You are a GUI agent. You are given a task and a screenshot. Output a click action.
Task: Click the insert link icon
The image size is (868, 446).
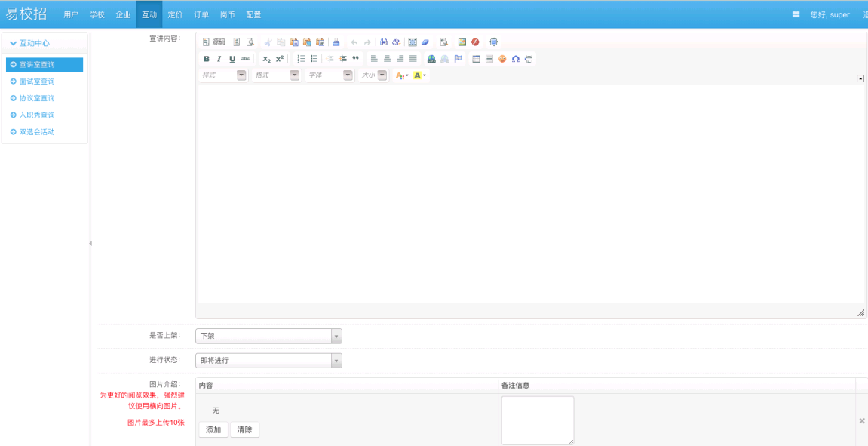[x=431, y=59]
